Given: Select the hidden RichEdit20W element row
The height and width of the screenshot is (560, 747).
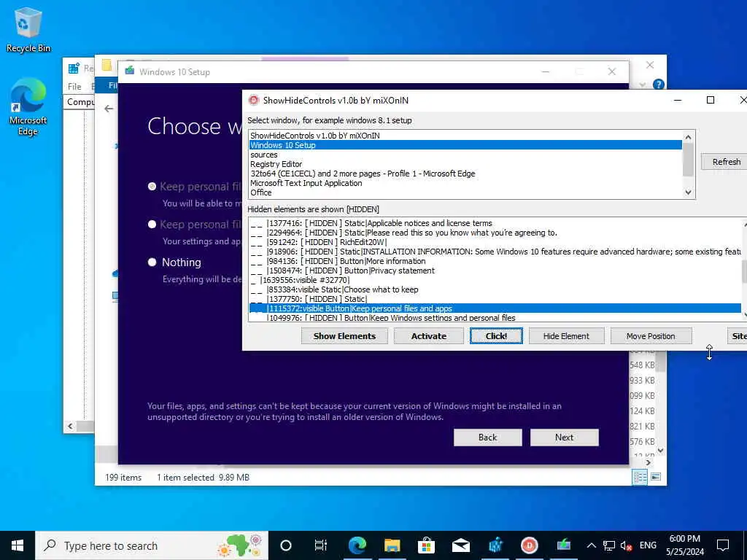Looking at the screenshot, I should point(495,242).
